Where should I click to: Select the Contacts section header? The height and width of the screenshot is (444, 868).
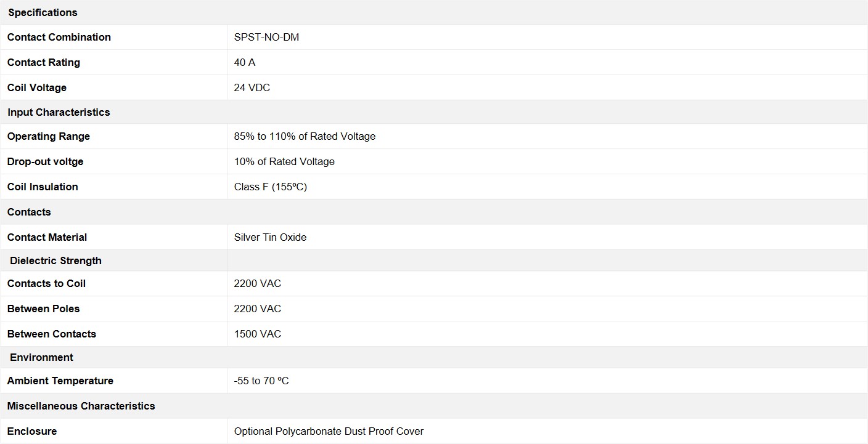pyautogui.click(x=29, y=212)
